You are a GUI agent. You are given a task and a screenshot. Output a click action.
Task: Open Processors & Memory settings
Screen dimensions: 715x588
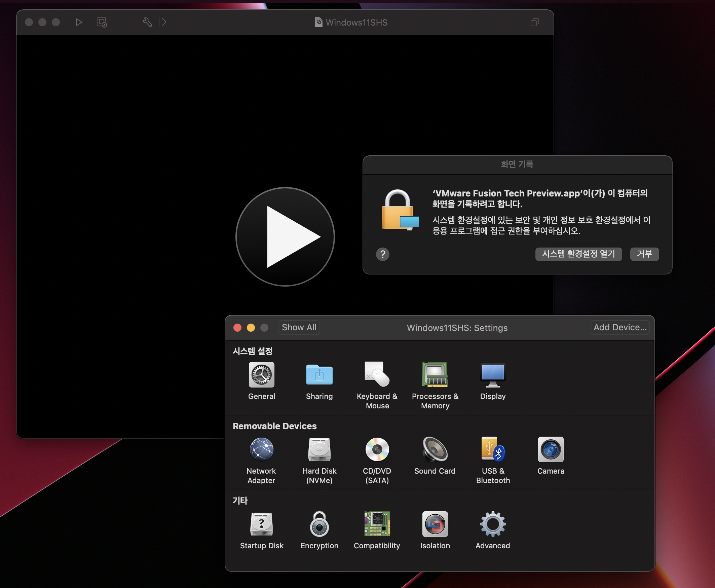pyautogui.click(x=435, y=375)
